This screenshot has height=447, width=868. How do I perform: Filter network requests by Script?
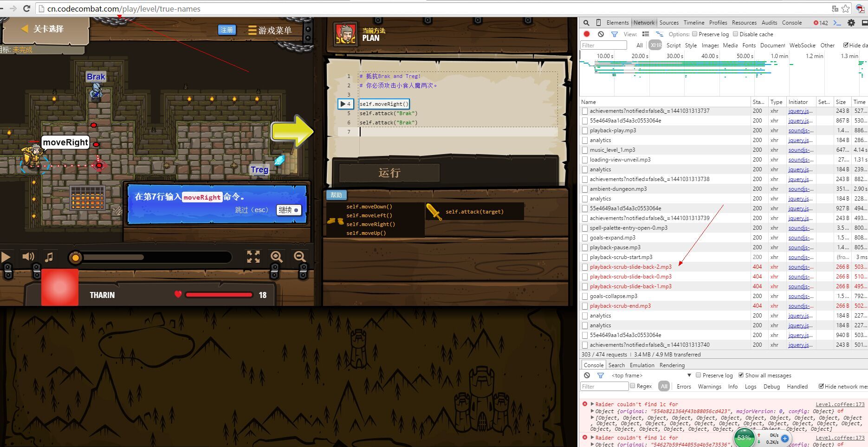click(x=674, y=45)
